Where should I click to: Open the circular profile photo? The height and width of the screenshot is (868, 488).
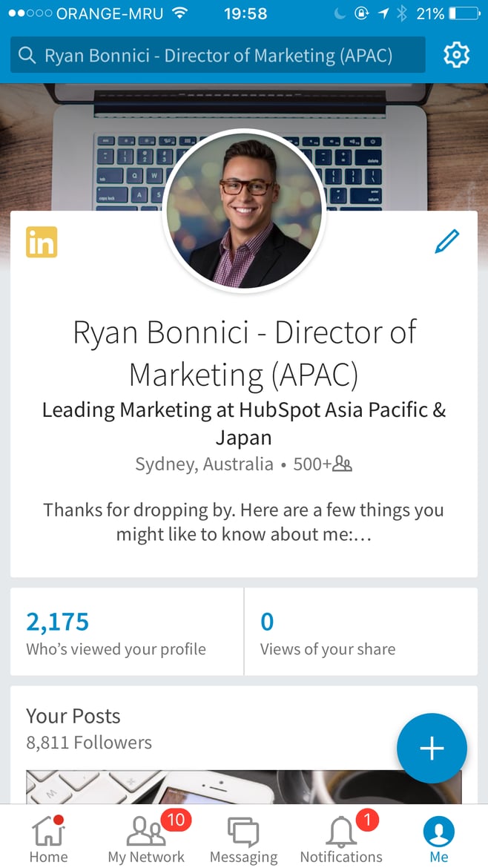[244, 211]
